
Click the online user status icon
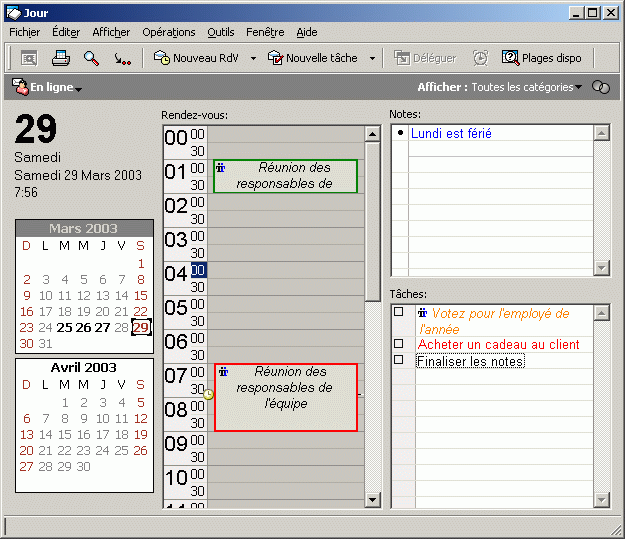click(x=20, y=87)
